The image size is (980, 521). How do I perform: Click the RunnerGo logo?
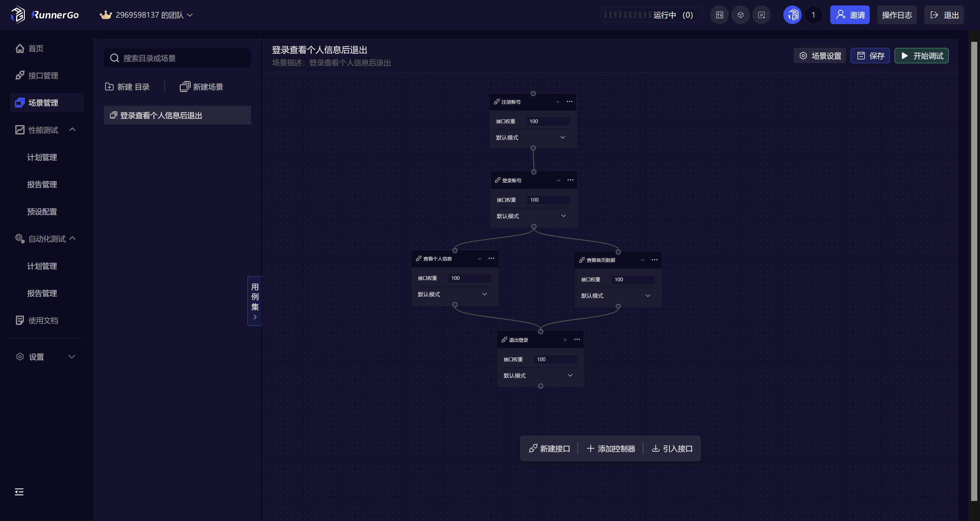coord(45,15)
